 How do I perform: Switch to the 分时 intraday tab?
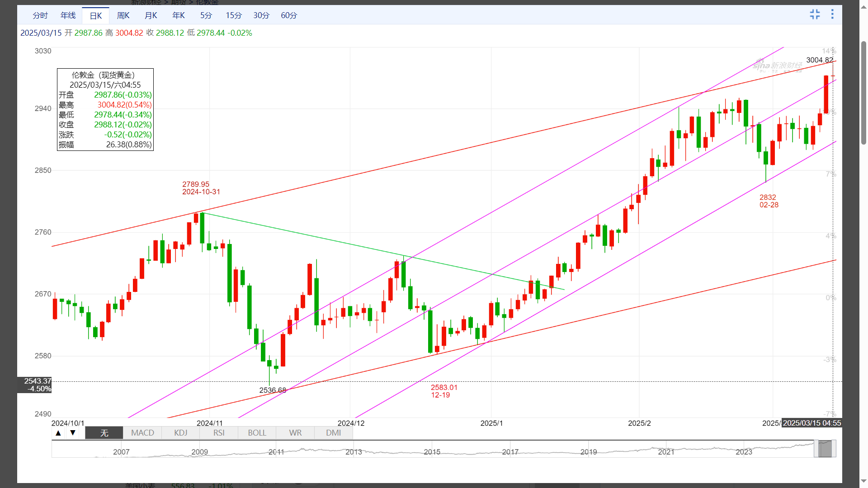pos(40,16)
